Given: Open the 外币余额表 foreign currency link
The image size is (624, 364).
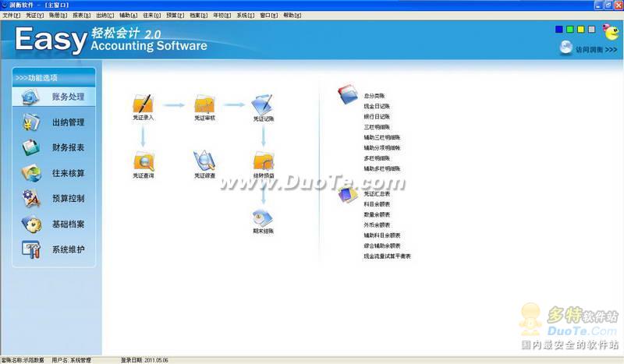Looking at the screenshot, I should pyautogui.click(x=377, y=224).
